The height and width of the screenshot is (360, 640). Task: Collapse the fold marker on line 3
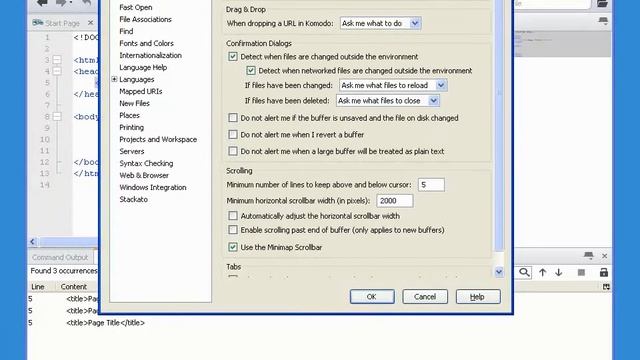57,60
